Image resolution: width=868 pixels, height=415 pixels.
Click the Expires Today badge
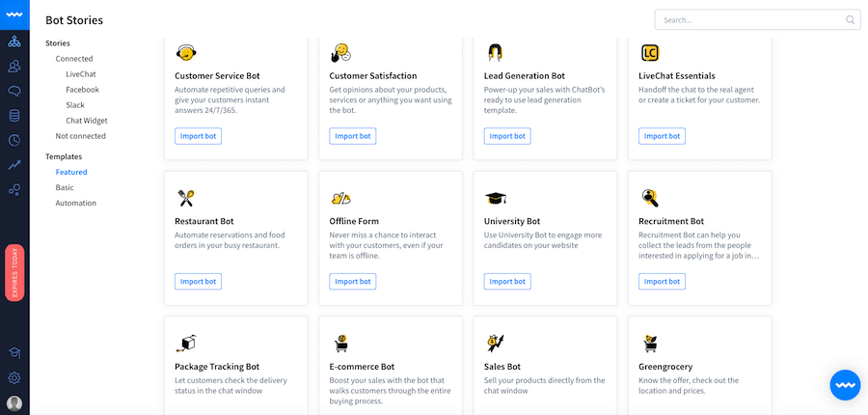[x=14, y=272]
